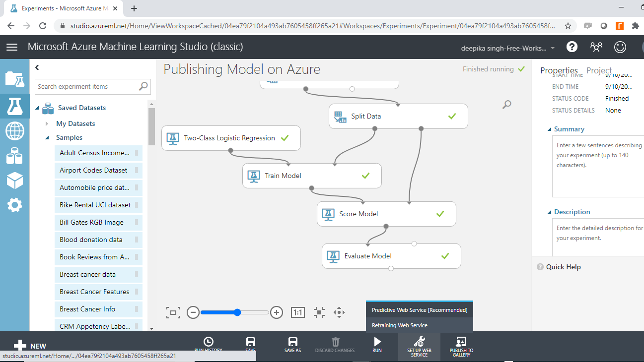Image resolution: width=644 pixels, height=362 pixels.
Task: Select the Score Model module
Action: [x=386, y=214]
